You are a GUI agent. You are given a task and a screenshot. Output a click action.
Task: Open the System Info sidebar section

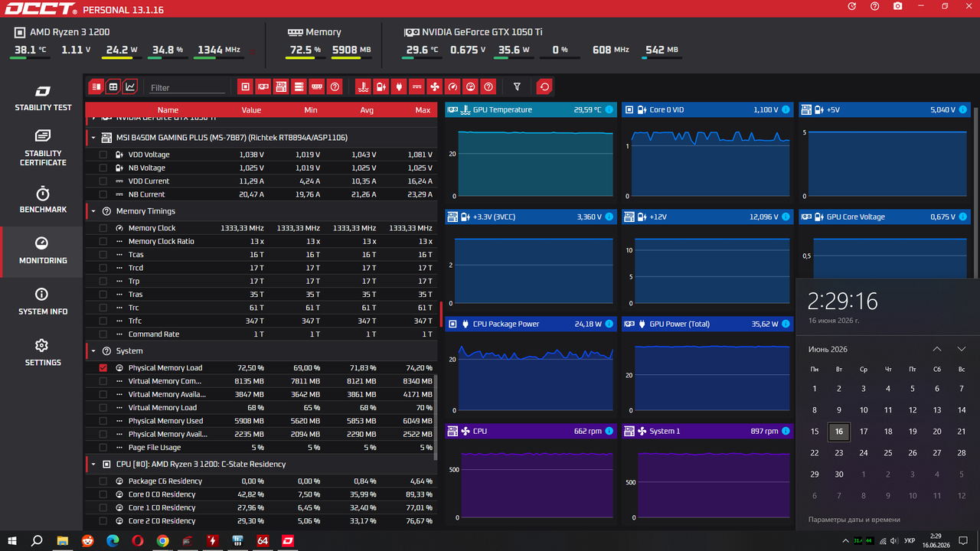[x=43, y=302]
